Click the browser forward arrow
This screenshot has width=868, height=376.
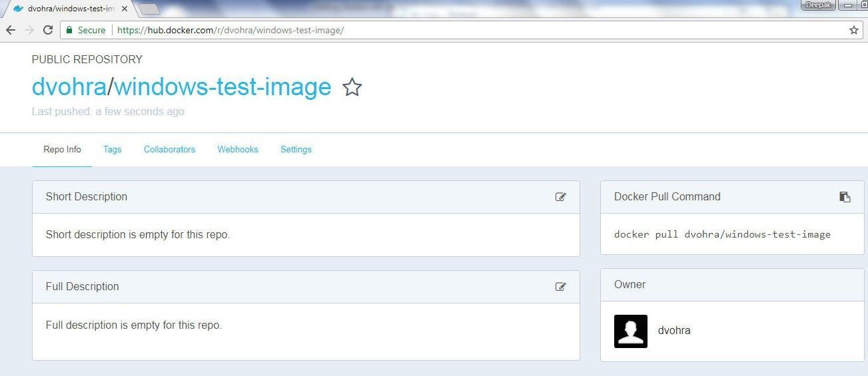pyautogui.click(x=29, y=30)
